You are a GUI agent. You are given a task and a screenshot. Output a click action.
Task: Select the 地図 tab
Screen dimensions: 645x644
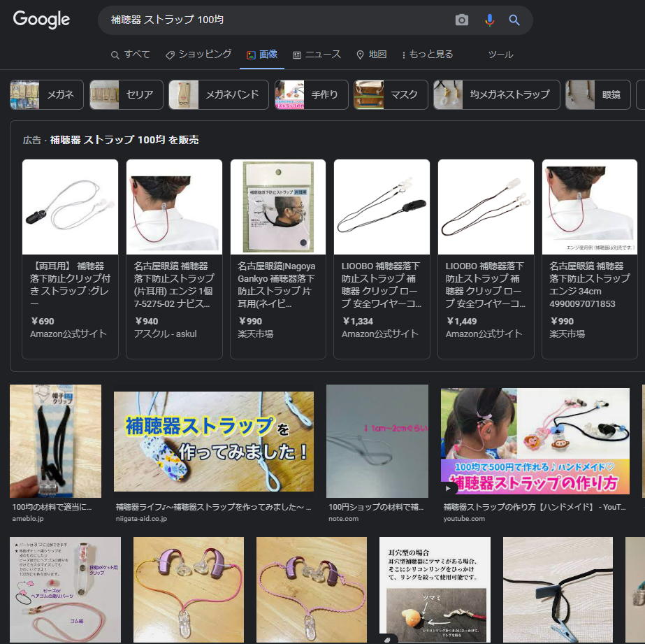371,55
